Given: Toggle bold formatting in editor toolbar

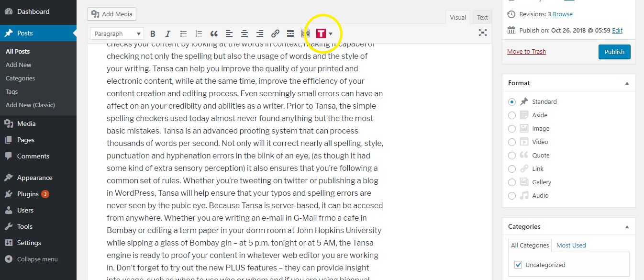Looking at the screenshot, I should tap(153, 34).
